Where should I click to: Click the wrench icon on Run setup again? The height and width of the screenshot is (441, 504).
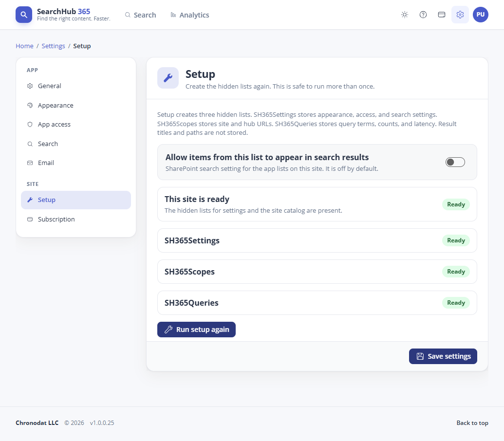click(x=168, y=330)
